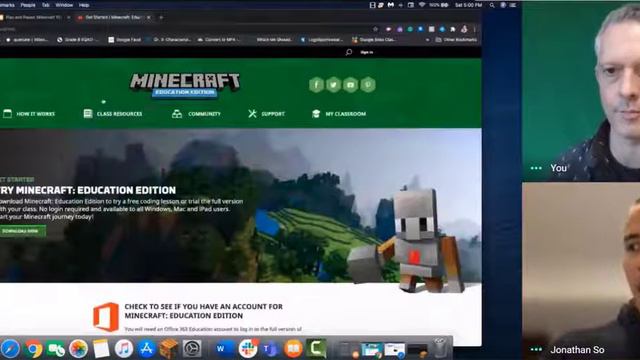The image size is (640, 360).
Task: Open the Window menu
Action: pos(64,5)
